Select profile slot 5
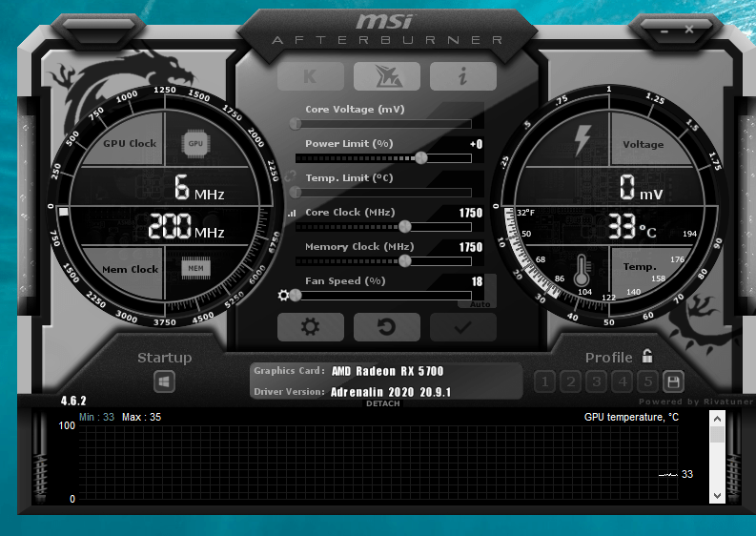 click(x=648, y=382)
